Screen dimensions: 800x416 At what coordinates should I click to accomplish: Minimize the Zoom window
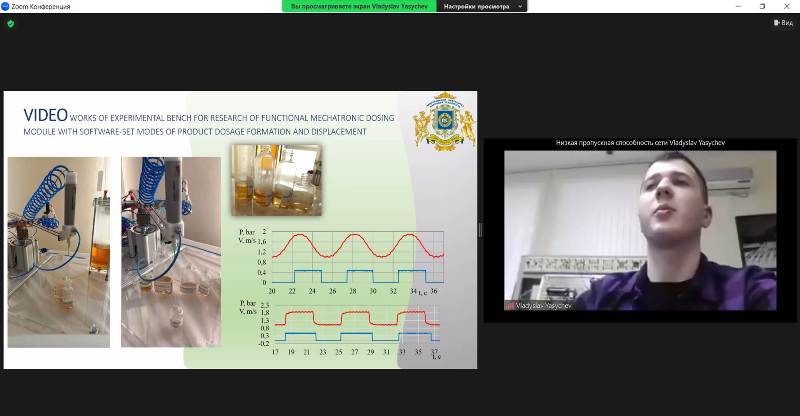pyautogui.click(x=738, y=7)
